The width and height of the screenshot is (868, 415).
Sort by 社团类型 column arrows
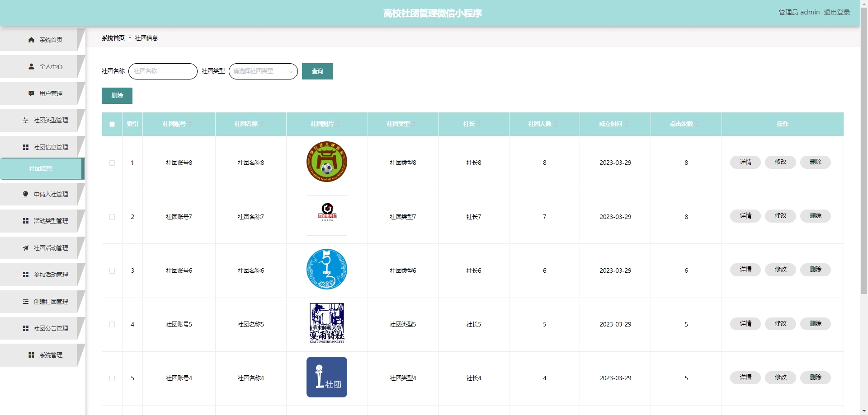(x=414, y=124)
